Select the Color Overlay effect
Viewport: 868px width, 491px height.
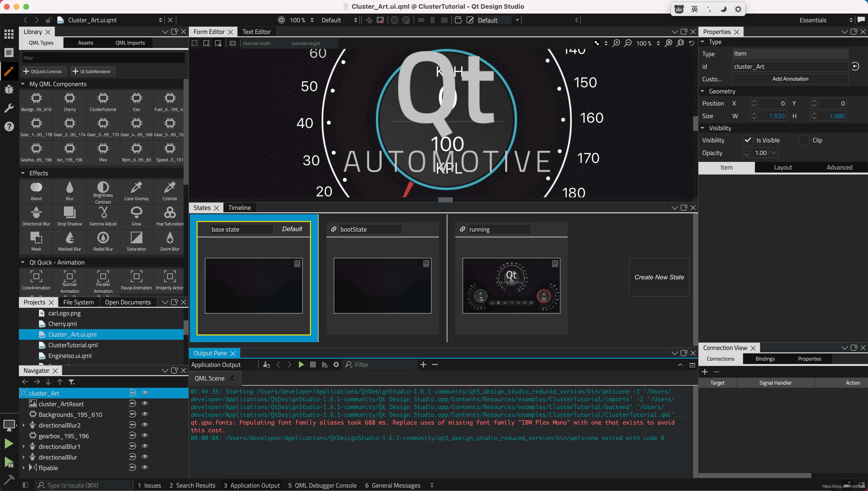point(136,191)
